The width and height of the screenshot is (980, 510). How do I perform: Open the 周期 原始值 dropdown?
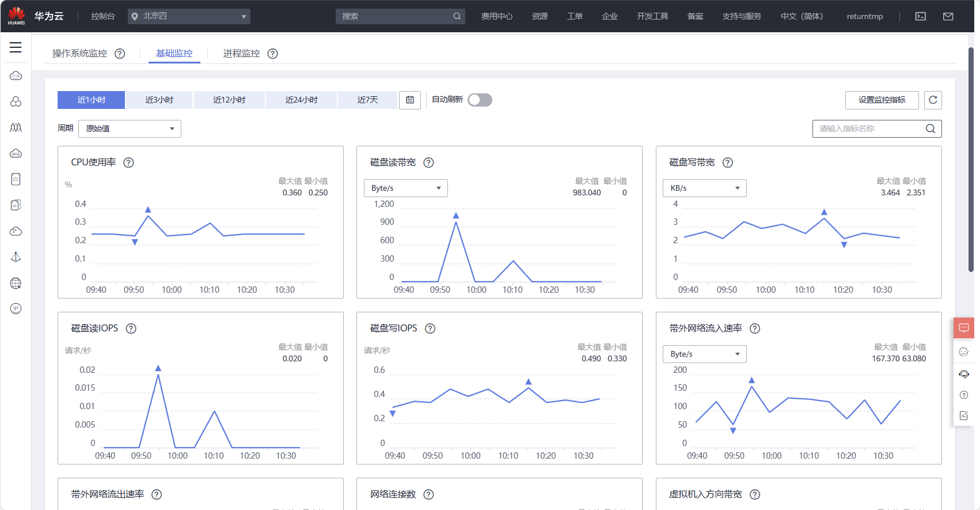point(130,129)
